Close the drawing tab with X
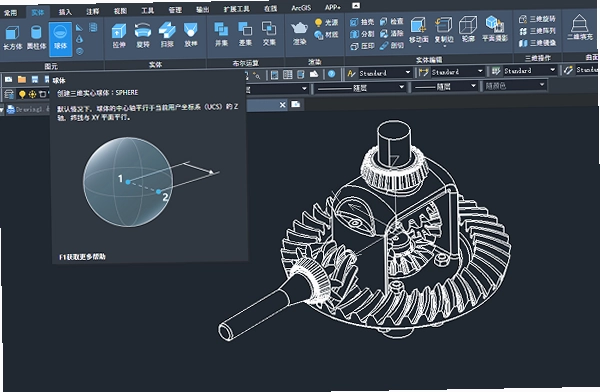This screenshot has width=600, height=392. [x=282, y=105]
